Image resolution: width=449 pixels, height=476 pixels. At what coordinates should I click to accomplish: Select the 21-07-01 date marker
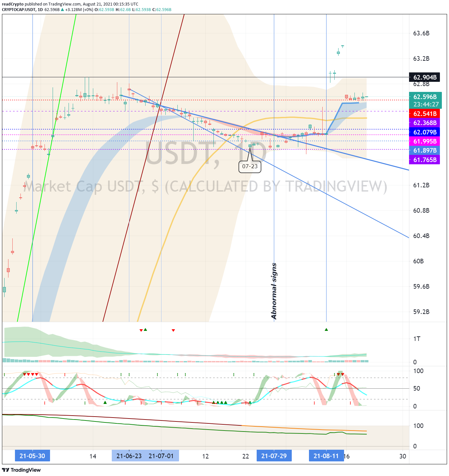tap(161, 456)
